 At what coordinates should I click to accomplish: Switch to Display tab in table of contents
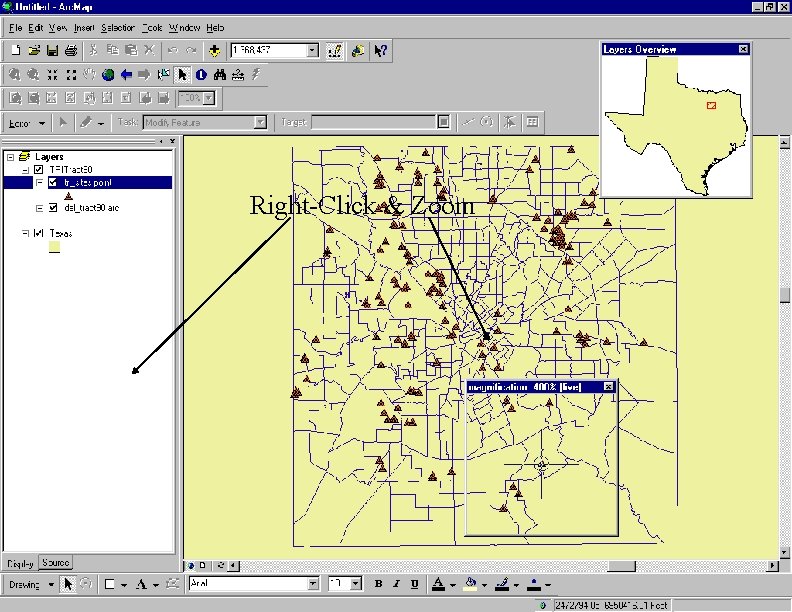[20, 564]
